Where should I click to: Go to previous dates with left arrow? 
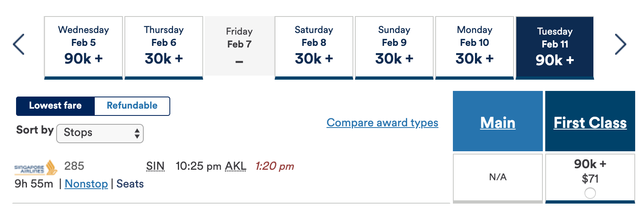(x=18, y=44)
